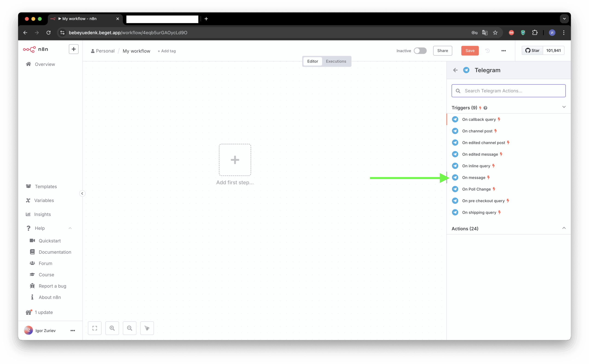Click the back arrow in Telegram panel

pos(455,70)
